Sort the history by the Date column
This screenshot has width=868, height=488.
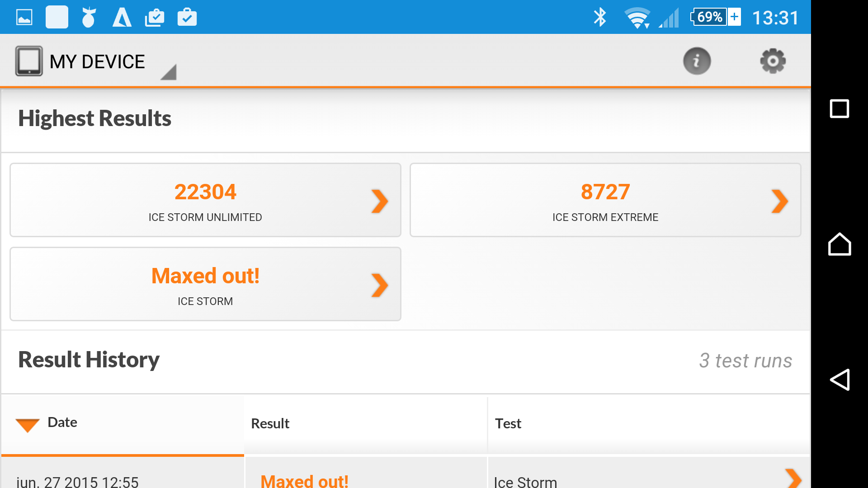(x=123, y=425)
